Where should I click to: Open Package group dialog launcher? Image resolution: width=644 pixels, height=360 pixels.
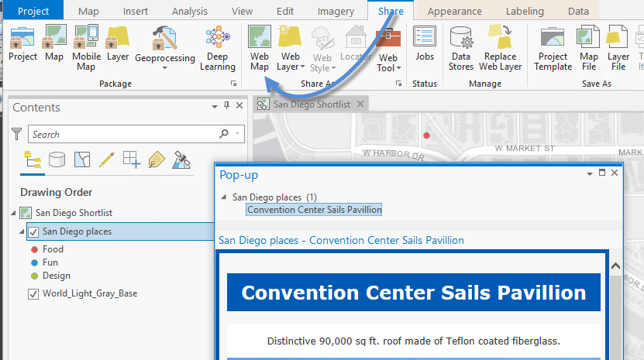(x=234, y=84)
